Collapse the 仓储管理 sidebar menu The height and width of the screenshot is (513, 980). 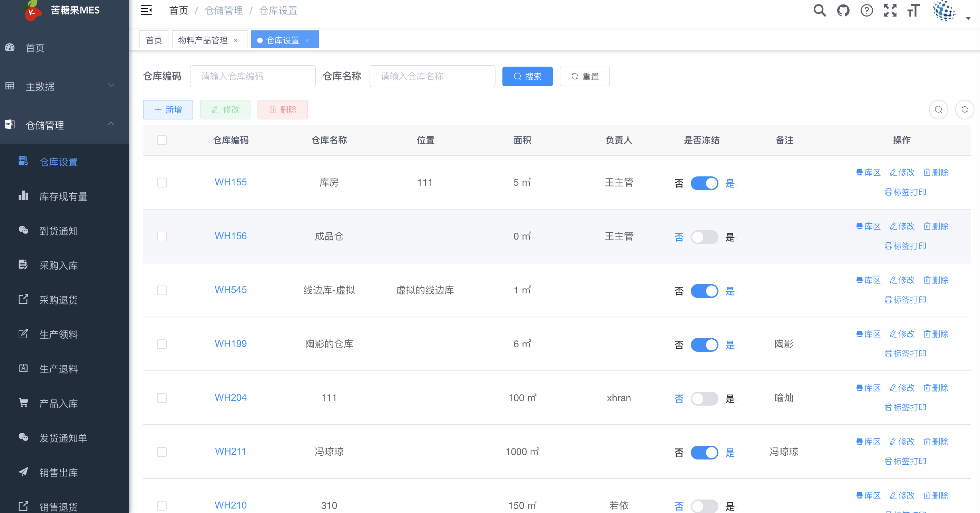pos(65,125)
